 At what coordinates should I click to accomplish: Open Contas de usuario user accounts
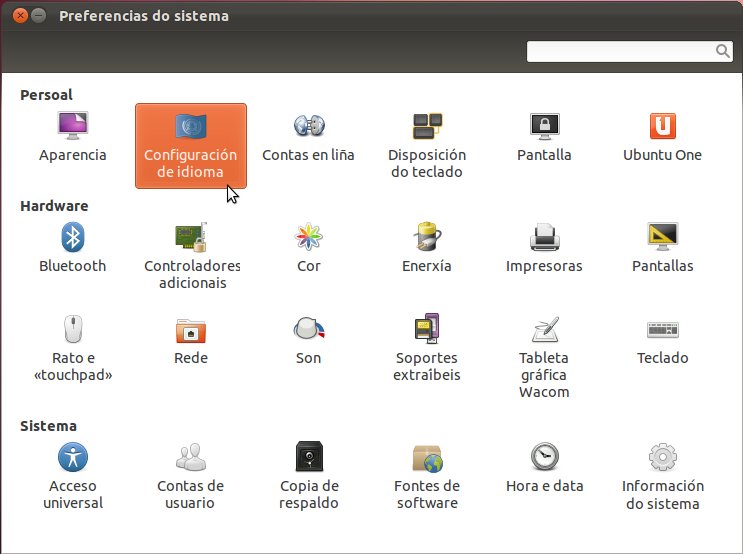coord(190,476)
